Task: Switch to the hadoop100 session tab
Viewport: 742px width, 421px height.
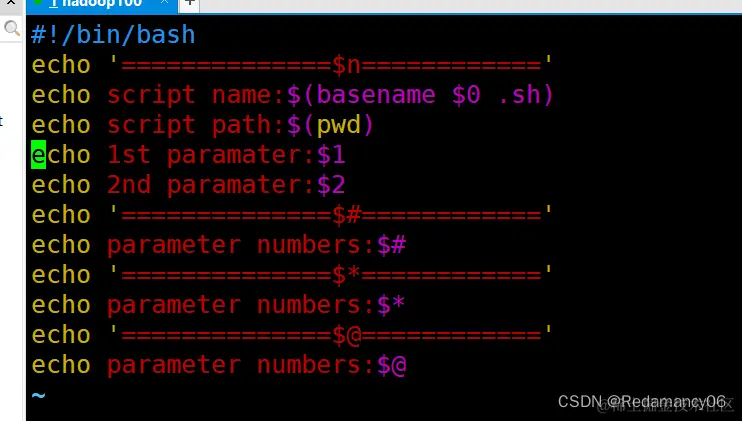Action: [102, 5]
